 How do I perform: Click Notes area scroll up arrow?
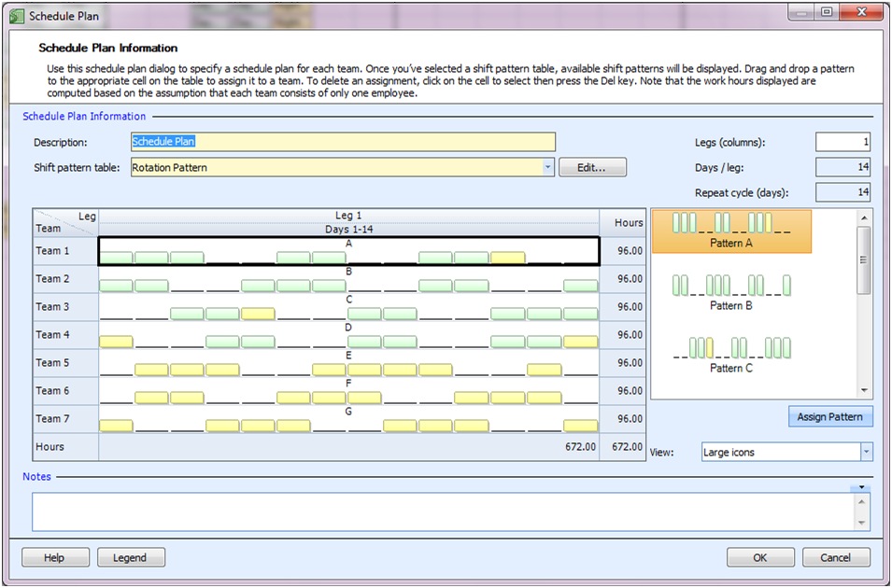point(861,501)
